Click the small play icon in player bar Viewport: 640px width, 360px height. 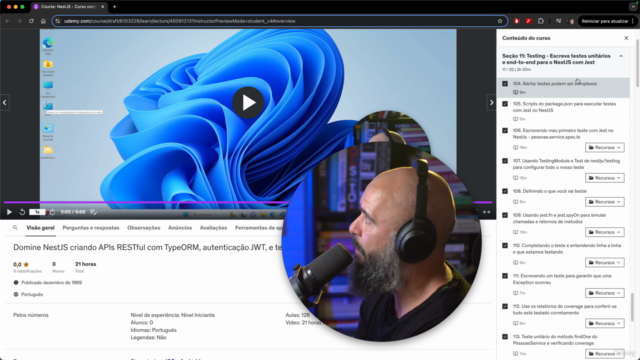coord(9,212)
